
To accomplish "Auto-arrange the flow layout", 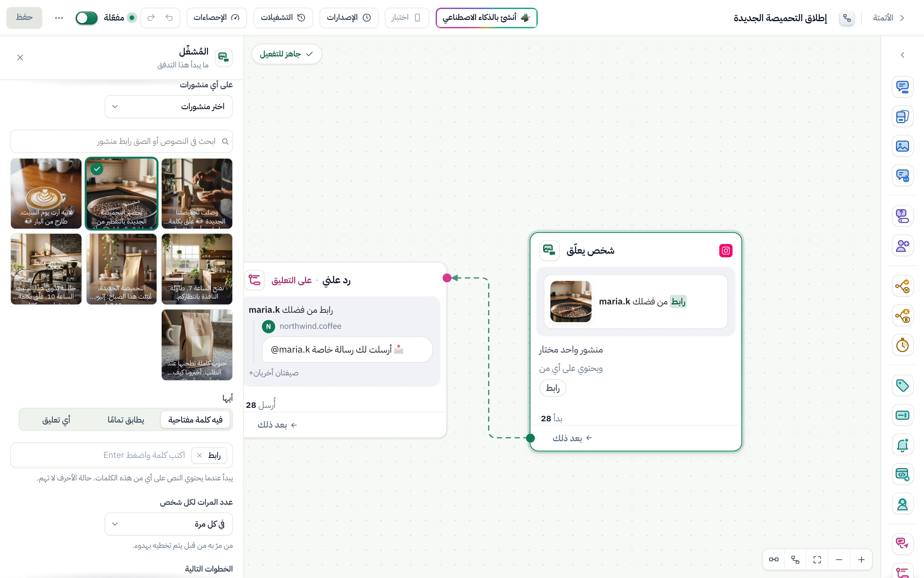I will coord(795,560).
